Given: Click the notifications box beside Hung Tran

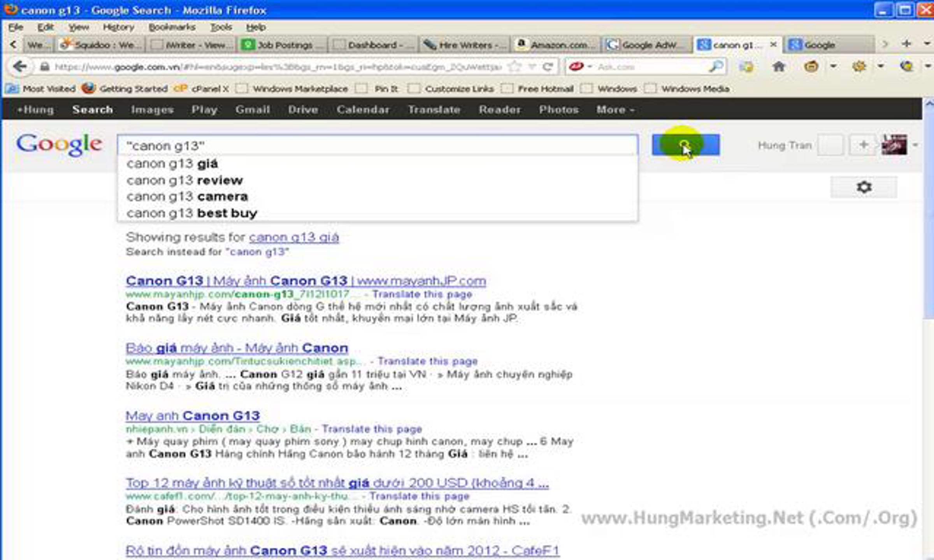Looking at the screenshot, I should click(830, 145).
